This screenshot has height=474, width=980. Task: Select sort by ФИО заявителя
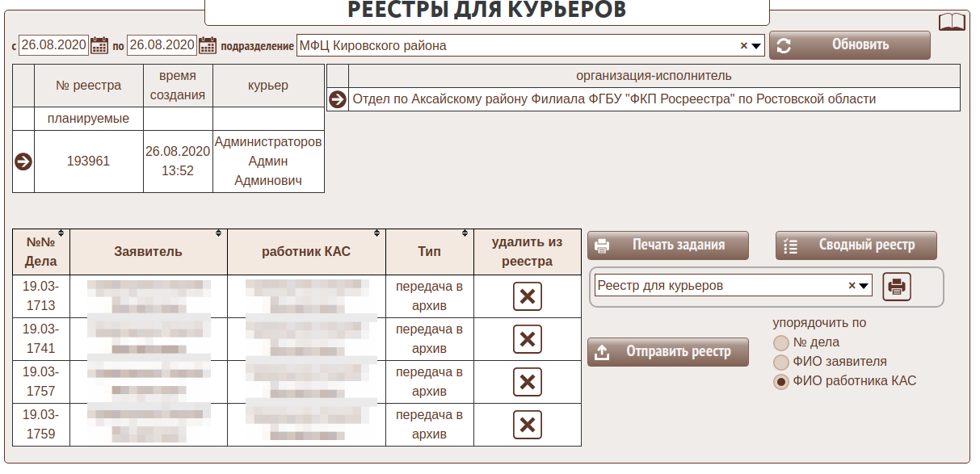coord(780,362)
